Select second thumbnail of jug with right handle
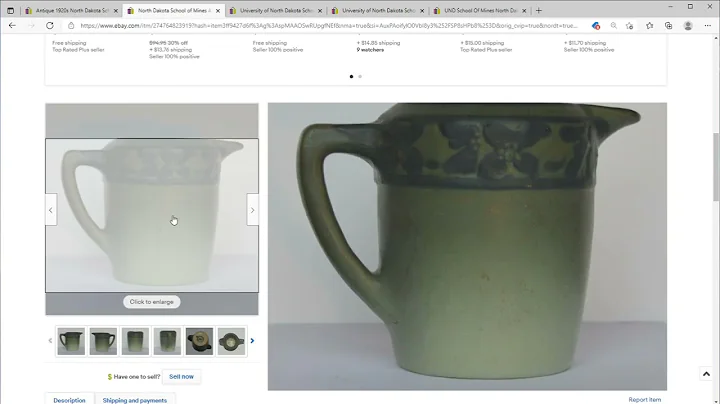720x404 pixels. pos(103,341)
